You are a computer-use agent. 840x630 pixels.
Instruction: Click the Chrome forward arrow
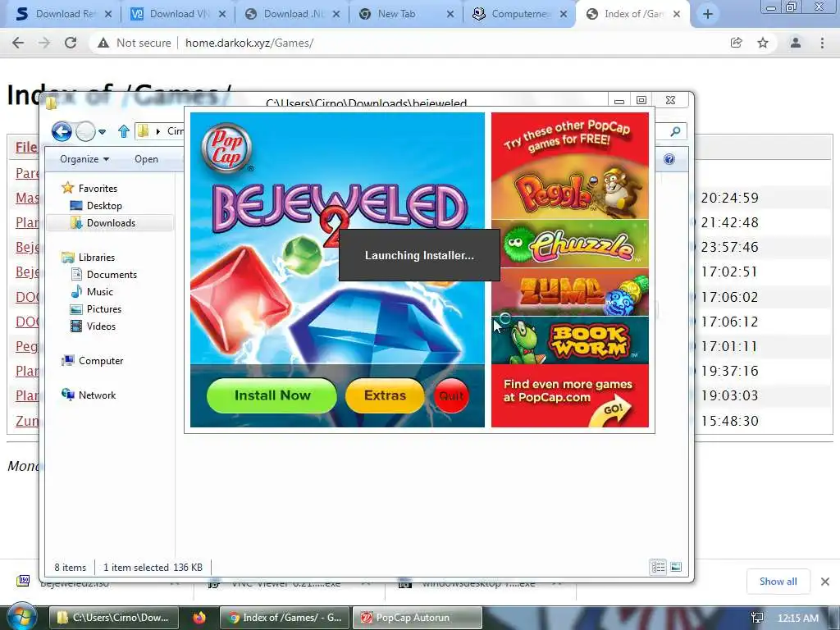pyautogui.click(x=44, y=43)
